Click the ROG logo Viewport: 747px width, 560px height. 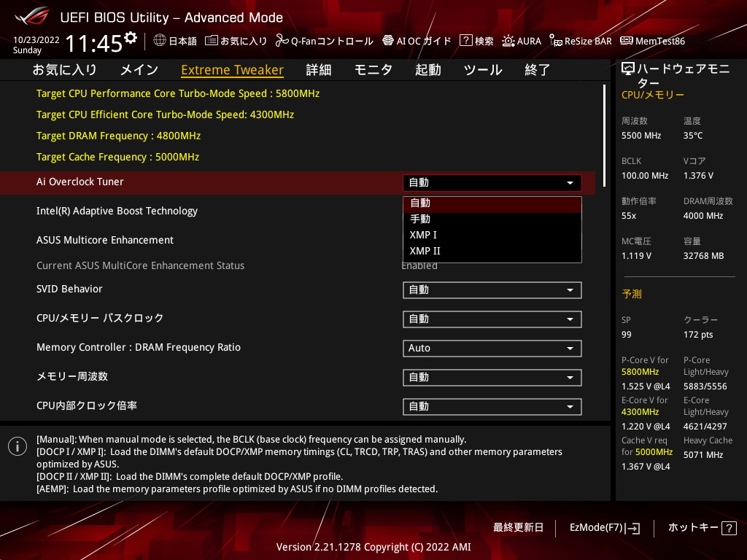[32, 16]
